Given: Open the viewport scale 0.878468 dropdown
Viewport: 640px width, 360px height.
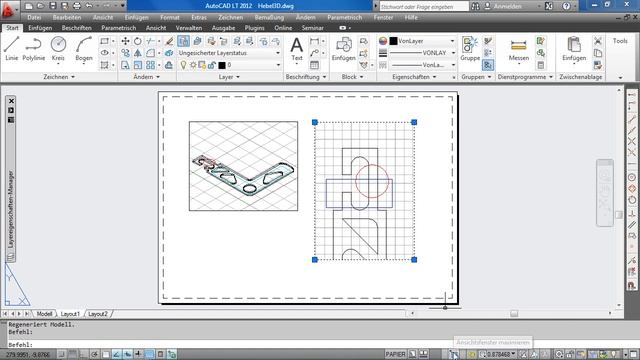Looking at the screenshot, I should pyautogui.click(x=499, y=354).
